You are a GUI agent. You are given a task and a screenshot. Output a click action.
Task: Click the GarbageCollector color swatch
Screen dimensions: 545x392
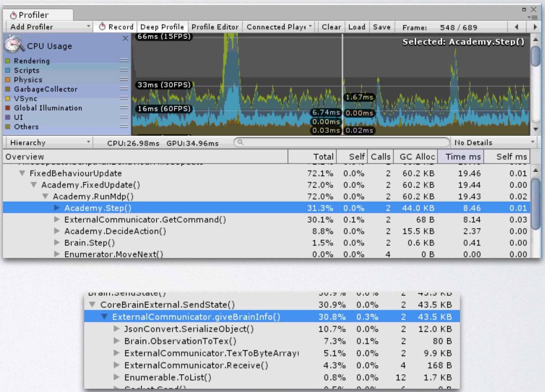click(x=8, y=89)
